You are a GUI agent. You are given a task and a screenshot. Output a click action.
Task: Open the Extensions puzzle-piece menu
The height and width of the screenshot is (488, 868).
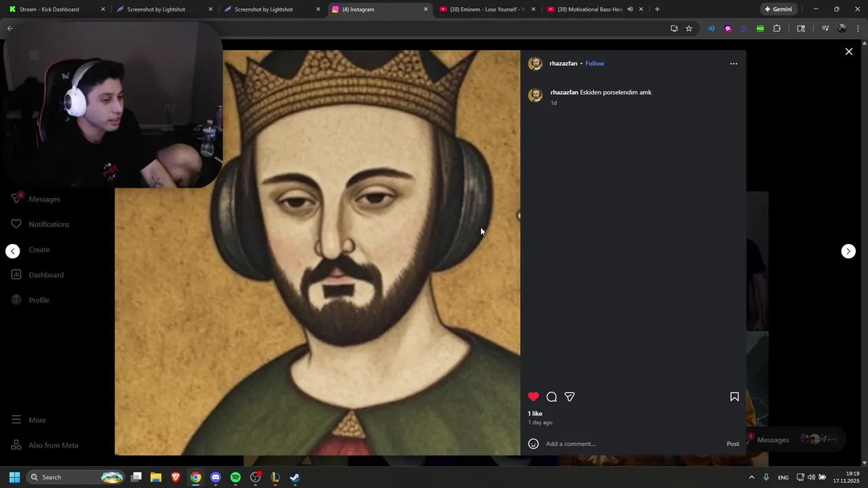pos(776,28)
